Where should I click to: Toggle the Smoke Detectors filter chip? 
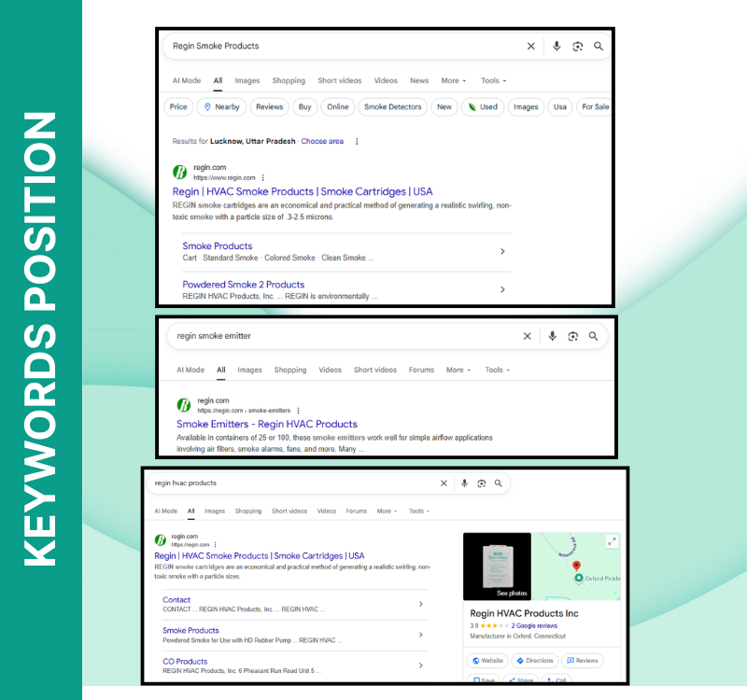(x=392, y=107)
